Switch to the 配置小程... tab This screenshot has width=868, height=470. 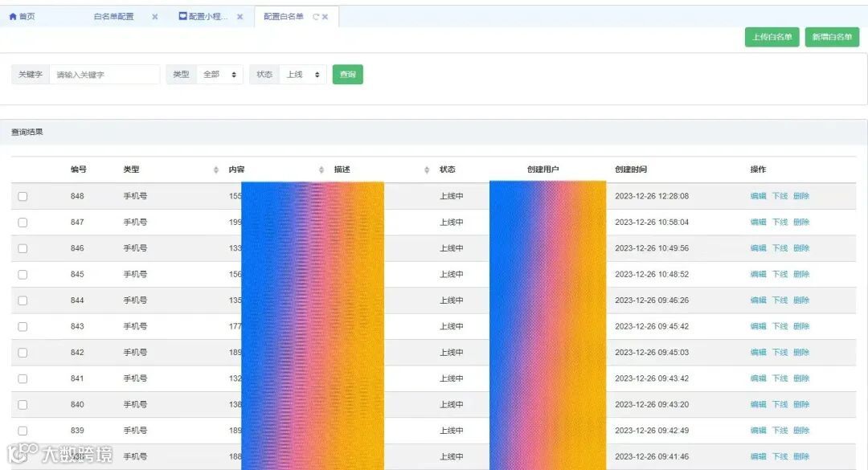(x=203, y=17)
